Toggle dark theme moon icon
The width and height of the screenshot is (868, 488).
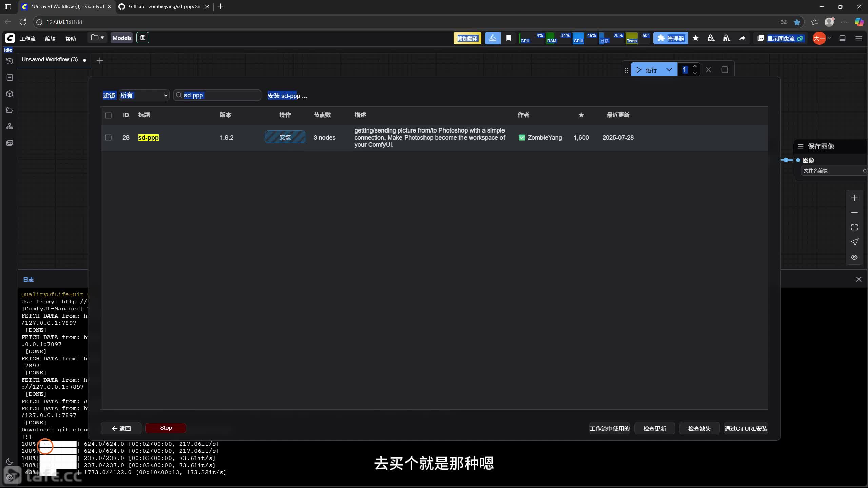pyautogui.click(x=9, y=462)
